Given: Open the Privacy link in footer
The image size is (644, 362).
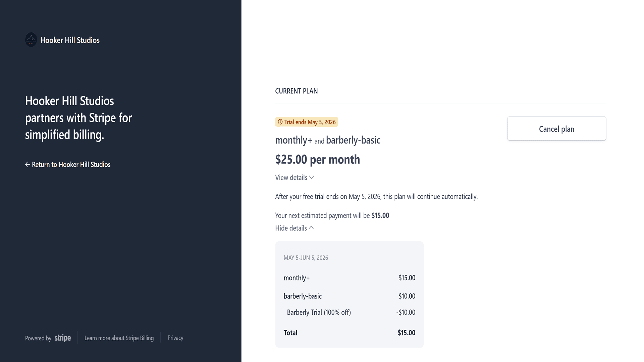Looking at the screenshot, I should click(x=175, y=338).
